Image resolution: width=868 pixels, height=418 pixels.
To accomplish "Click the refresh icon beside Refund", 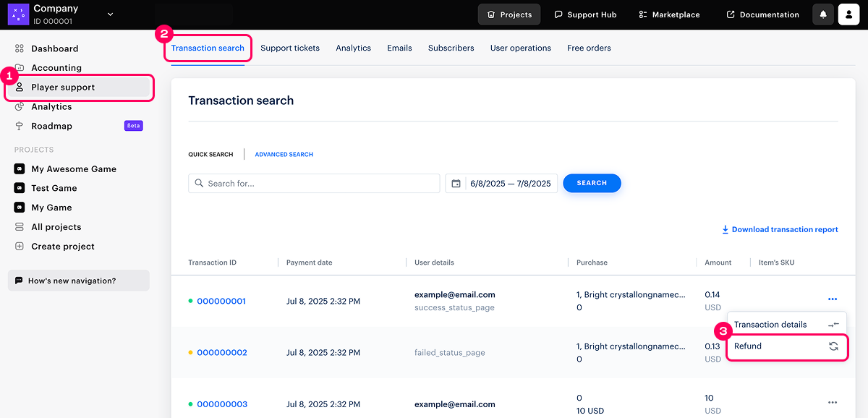I will [833, 346].
